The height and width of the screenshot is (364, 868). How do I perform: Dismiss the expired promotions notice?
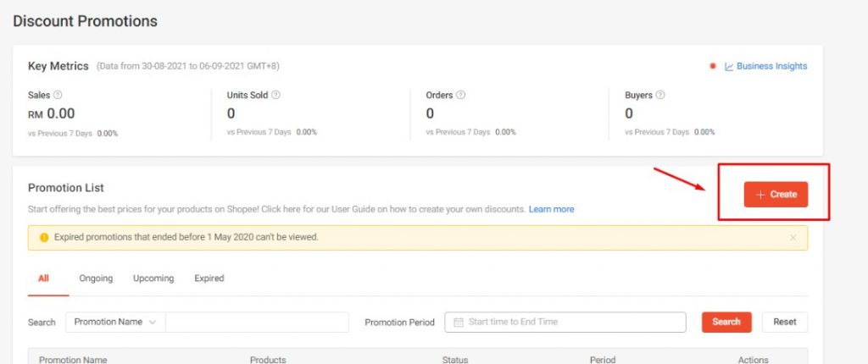click(793, 238)
